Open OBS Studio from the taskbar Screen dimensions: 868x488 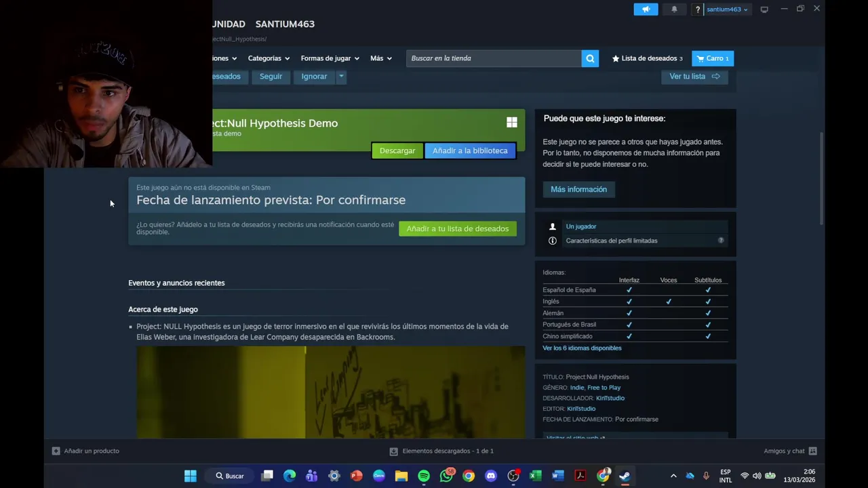tap(513, 476)
